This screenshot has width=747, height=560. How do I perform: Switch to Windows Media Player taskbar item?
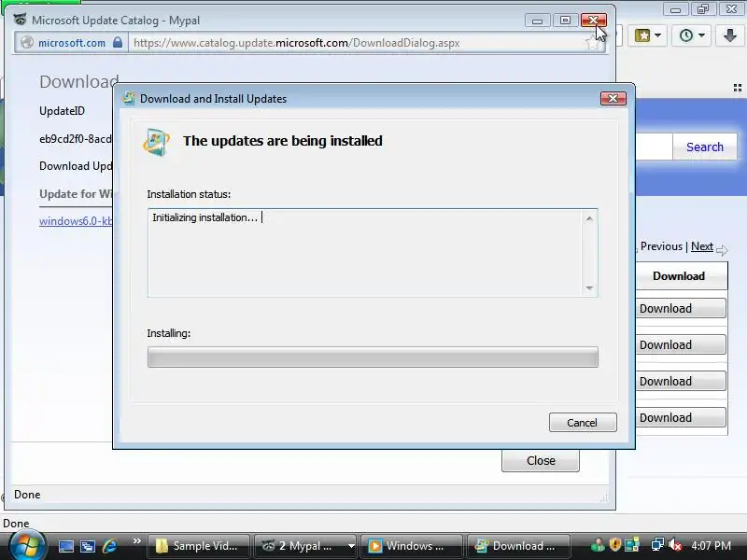coord(411,546)
